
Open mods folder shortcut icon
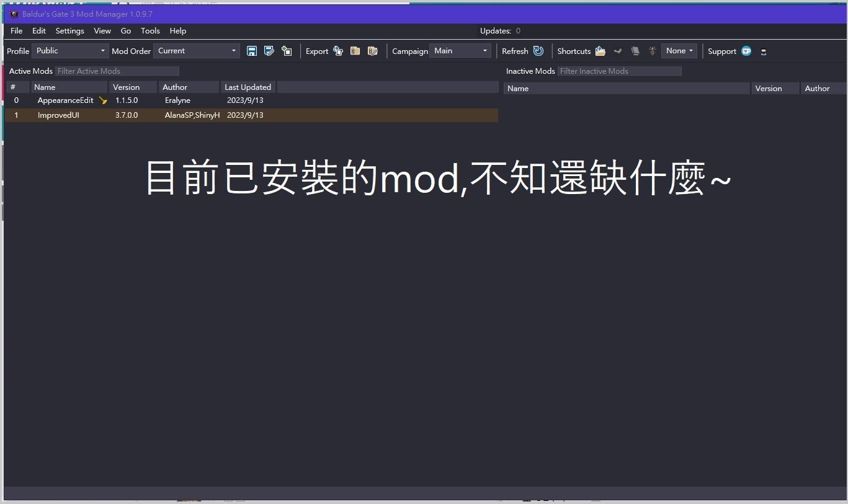pyautogui.click(x=600, y=51)
